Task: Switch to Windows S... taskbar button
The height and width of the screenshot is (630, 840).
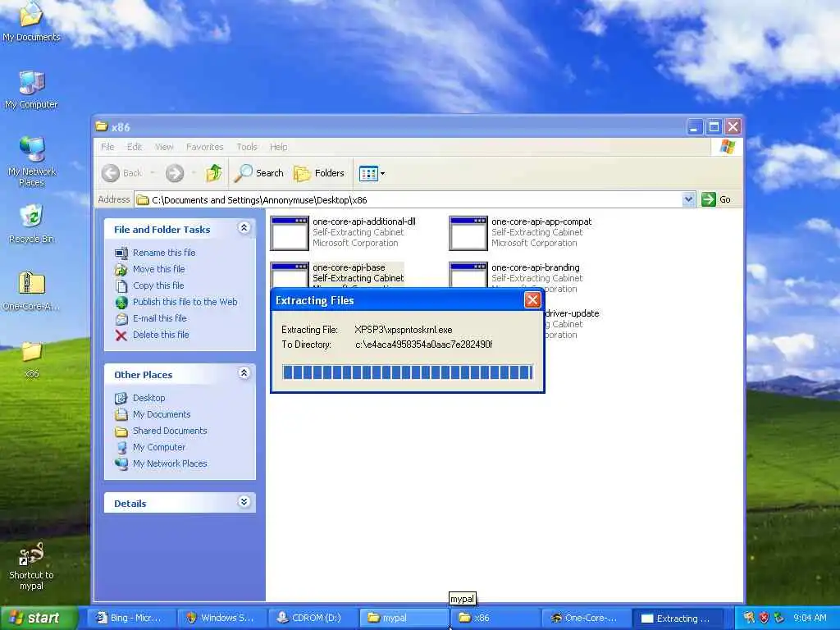Action: tap(222, 619)
